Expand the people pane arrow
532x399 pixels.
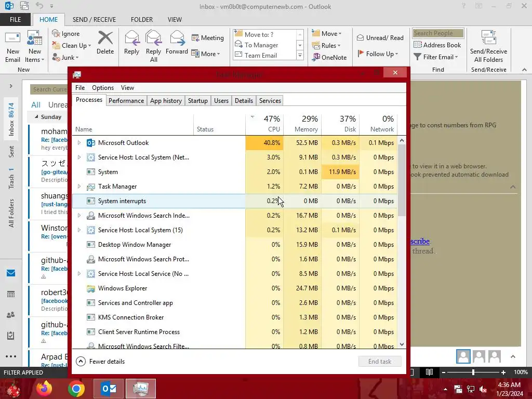513,356
